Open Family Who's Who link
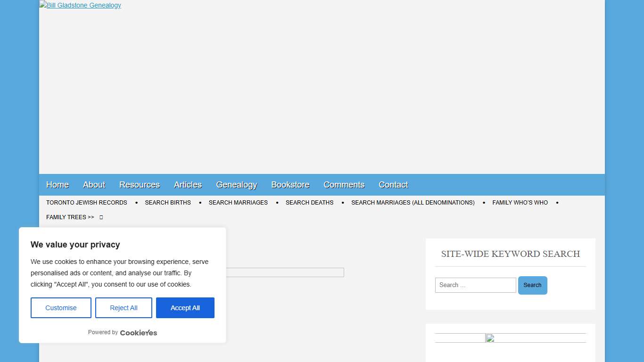The height and width of the screenshot is (362, 644). (x=520, y=203)
